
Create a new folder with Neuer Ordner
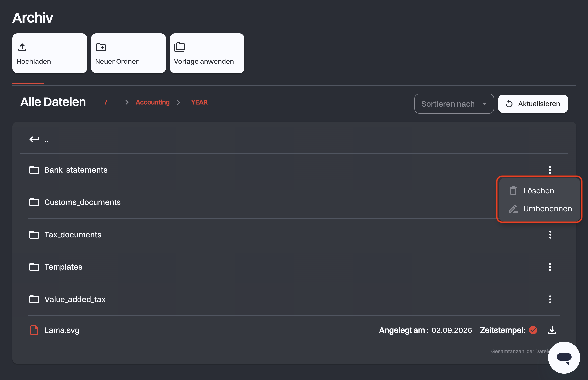(128, 53)
